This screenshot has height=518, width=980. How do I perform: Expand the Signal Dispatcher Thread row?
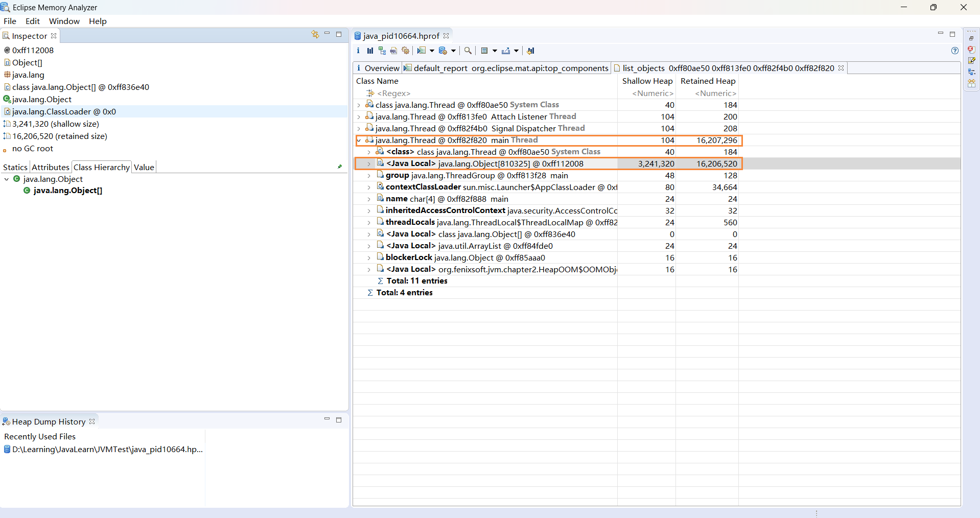[359, 129]
